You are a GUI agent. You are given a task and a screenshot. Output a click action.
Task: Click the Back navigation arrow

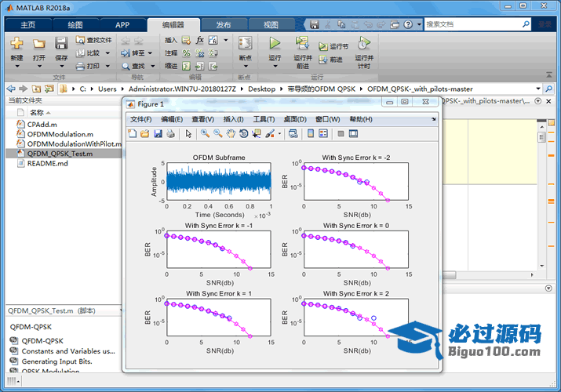12,89
